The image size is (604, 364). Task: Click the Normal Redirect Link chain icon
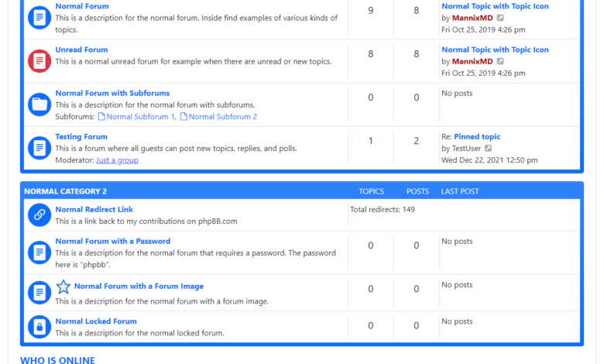pos(39,215)
